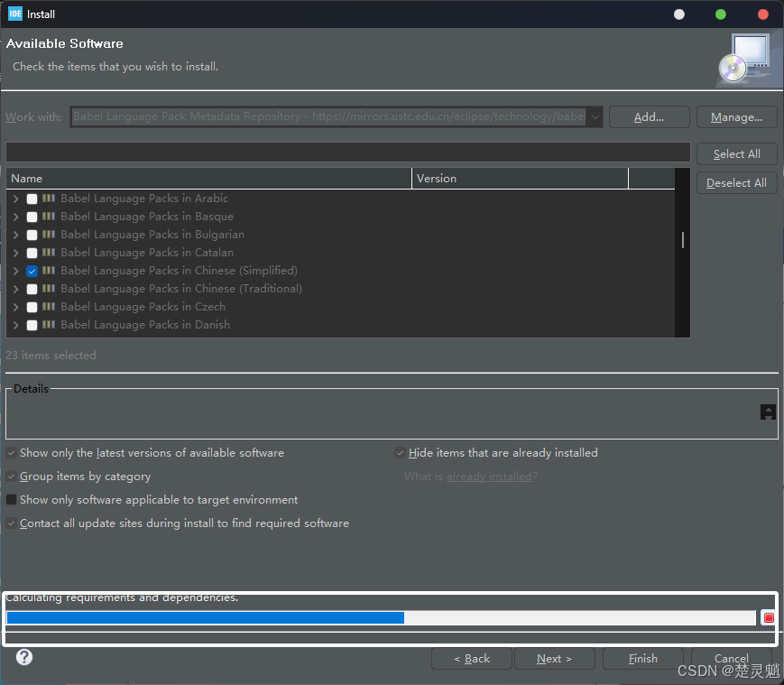The height and width of the screenshot is (685, 784).
Task: Expand the Czech language pack tree node
Action: [16, 307]
